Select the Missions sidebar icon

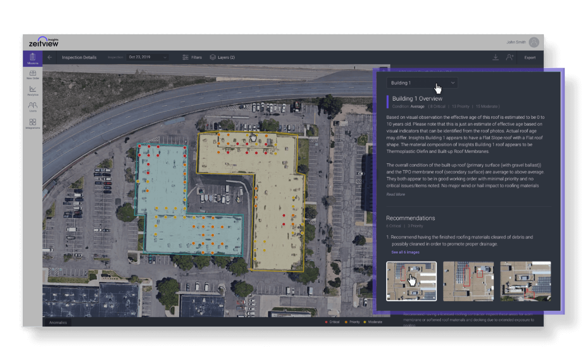point(32,58)
